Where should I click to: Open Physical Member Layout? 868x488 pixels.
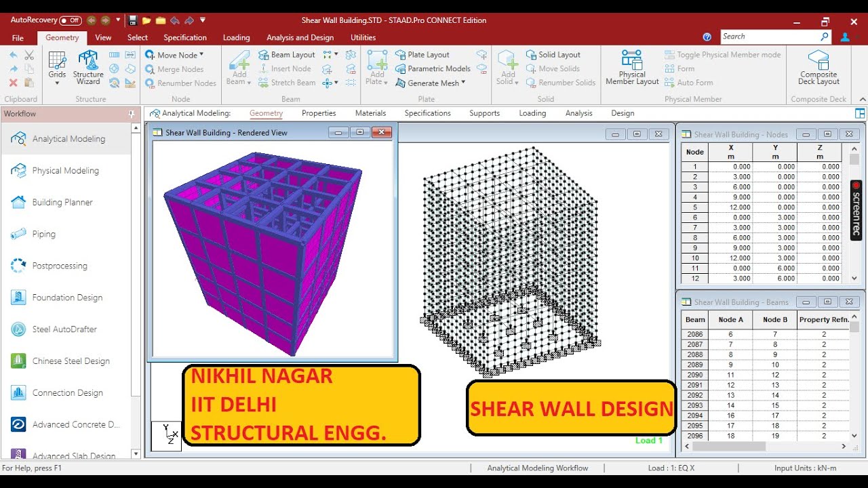(x=632, y=68)
